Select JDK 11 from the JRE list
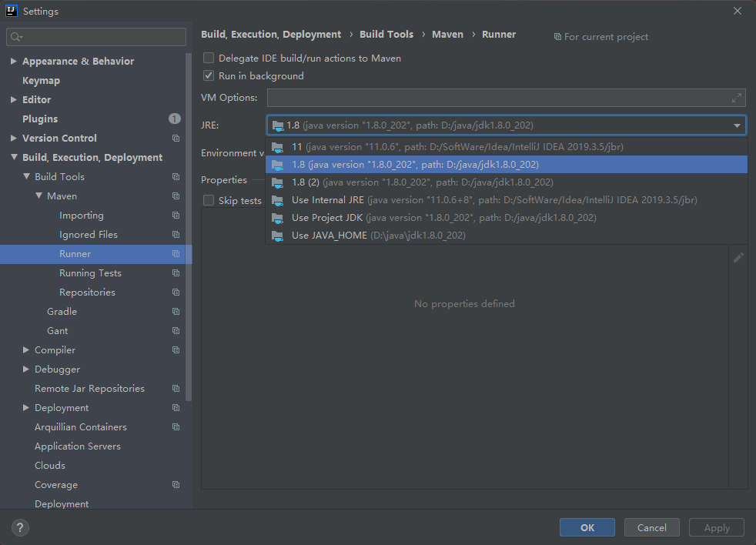 (507, 146)
